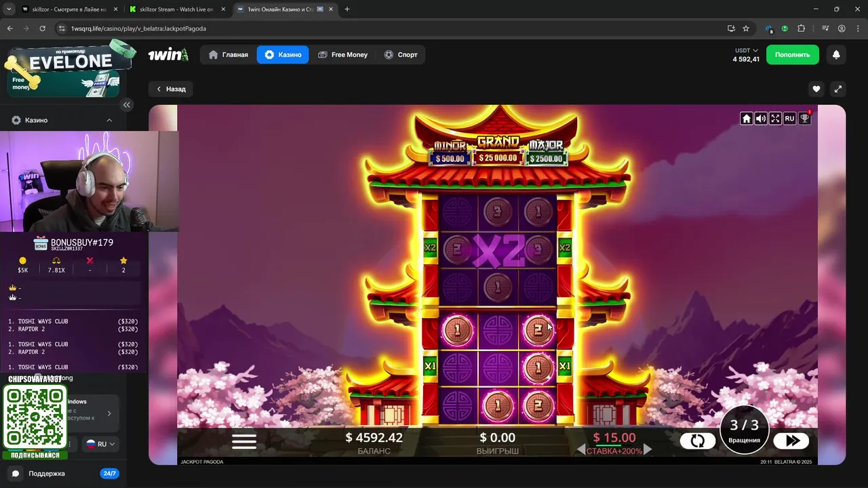Open the notifications bell

[x=836, y=55]
